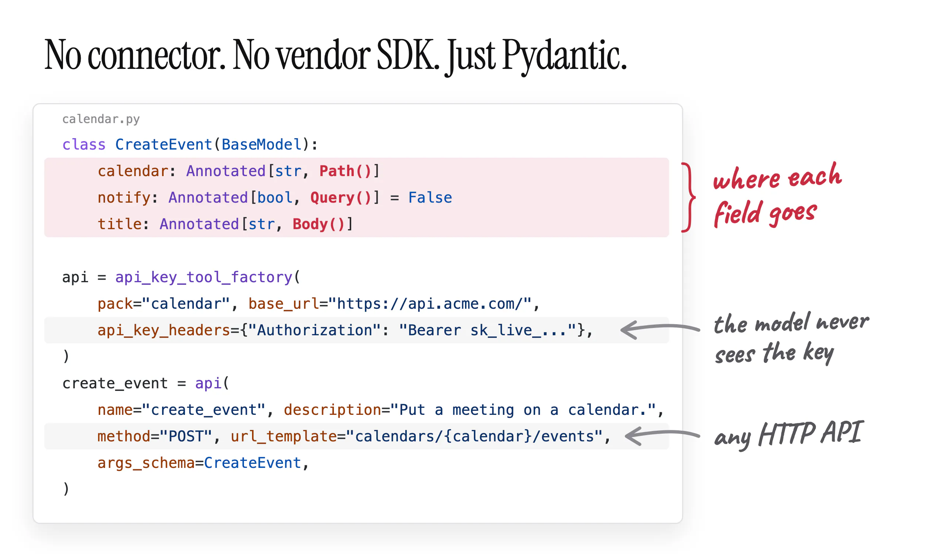Click the line starting with pack="calendar"
This screenshot has height=560, width=936.
tap(318, 304)
